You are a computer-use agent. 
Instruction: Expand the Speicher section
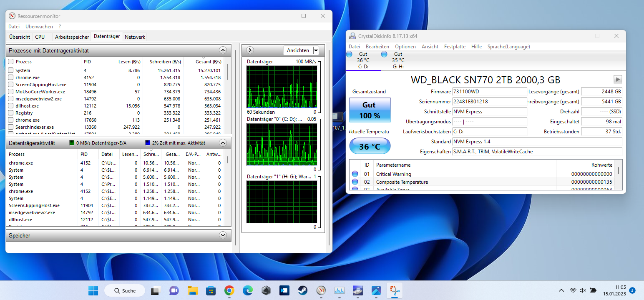click(223, 235)
